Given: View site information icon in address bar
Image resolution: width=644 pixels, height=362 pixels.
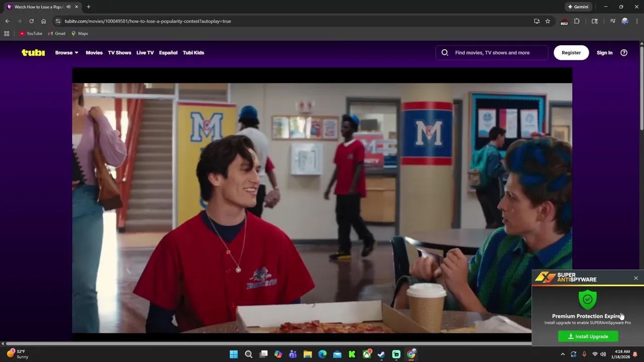Looking at the screenshot, I should pyautogui.click(x=58, y=21).
